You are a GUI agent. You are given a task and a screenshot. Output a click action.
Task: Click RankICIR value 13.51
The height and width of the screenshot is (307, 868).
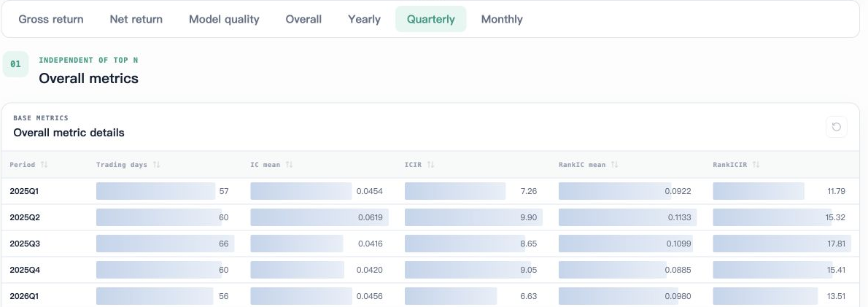836,296
